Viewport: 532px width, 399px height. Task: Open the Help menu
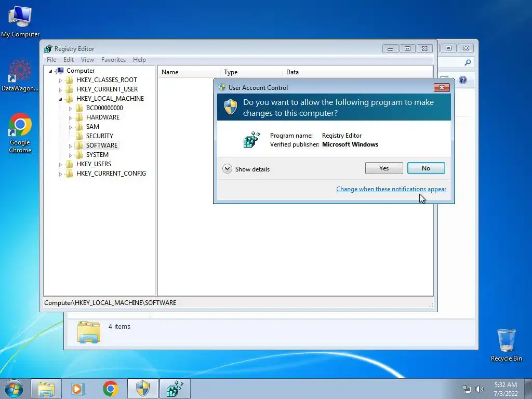tap(139, 60)
